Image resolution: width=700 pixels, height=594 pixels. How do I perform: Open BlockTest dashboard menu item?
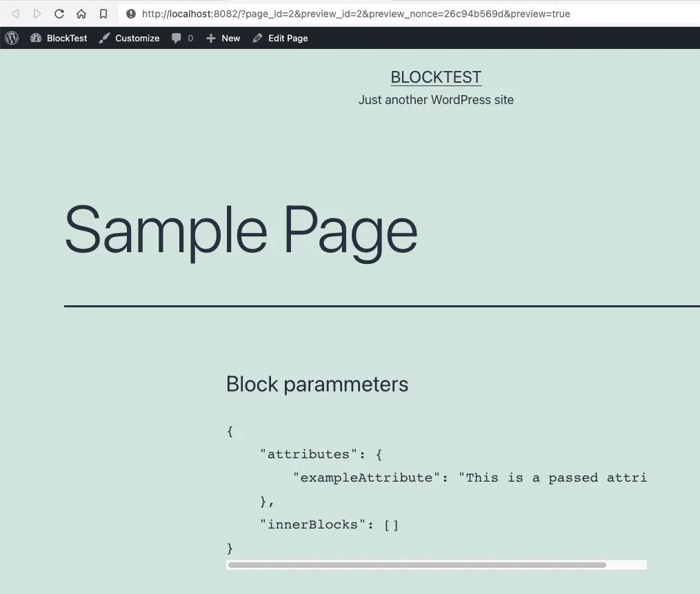coord(59,38)
